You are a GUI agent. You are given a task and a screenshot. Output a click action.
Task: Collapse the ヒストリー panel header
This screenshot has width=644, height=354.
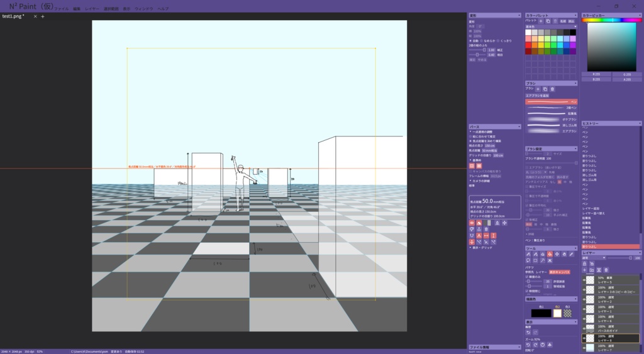click(x=611, y=123)
